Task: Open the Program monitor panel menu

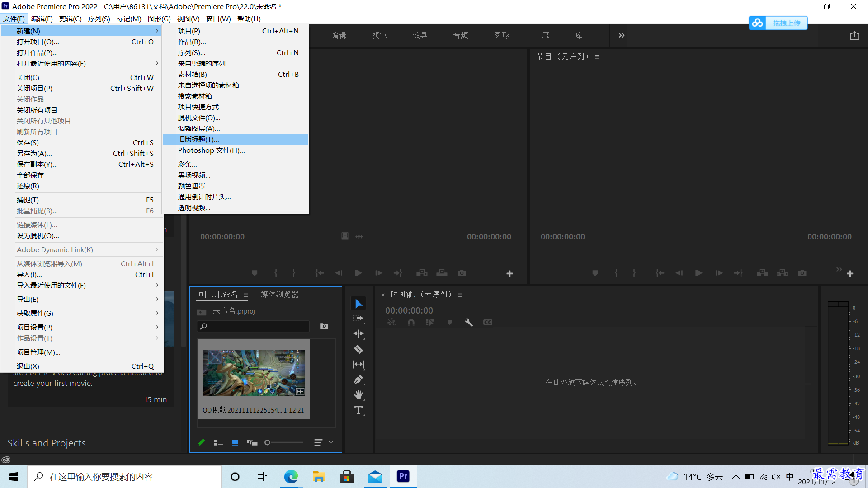Action: coord(597,57)
